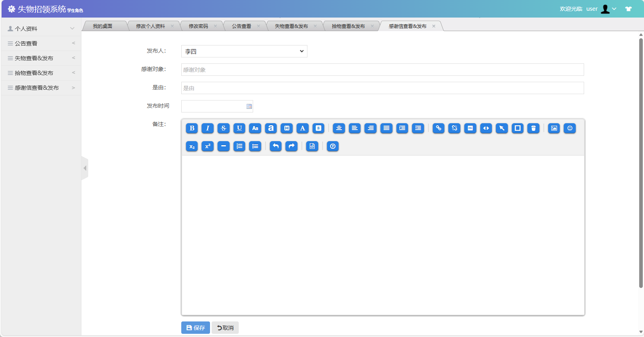Click the 保存 save button

pyautogui.click(x=196, y=328)
